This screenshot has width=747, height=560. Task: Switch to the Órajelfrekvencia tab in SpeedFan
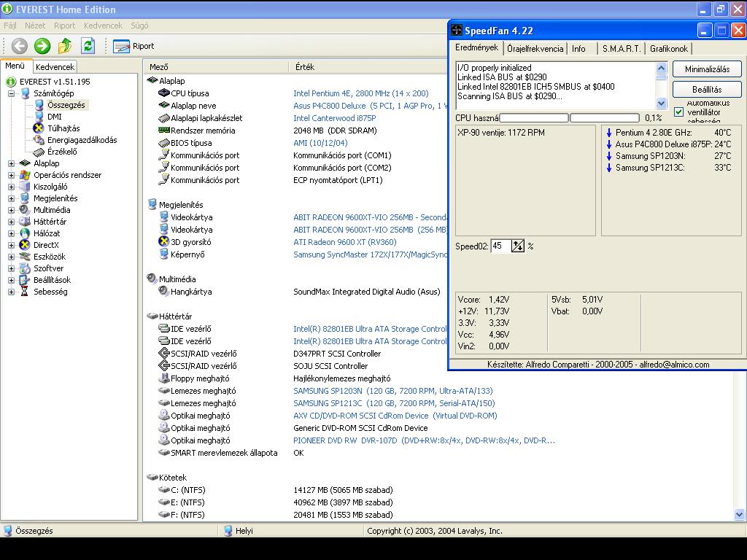[535, 49]
